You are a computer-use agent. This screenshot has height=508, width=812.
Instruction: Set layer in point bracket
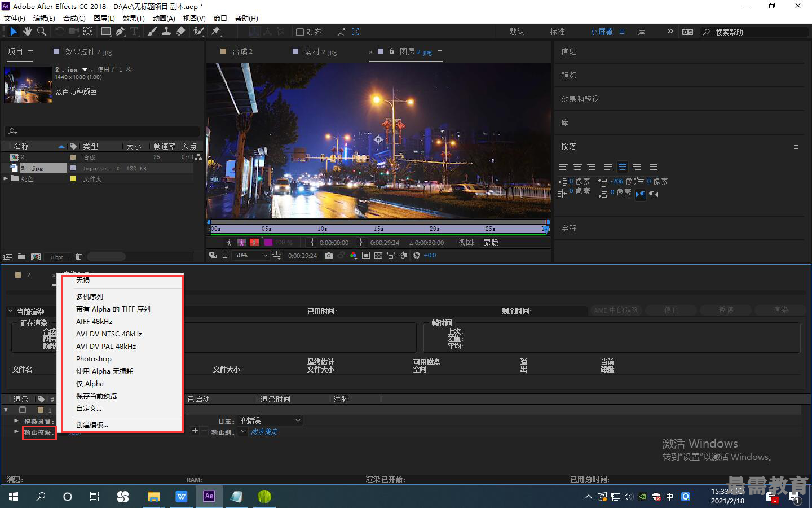tap(312, 242)
